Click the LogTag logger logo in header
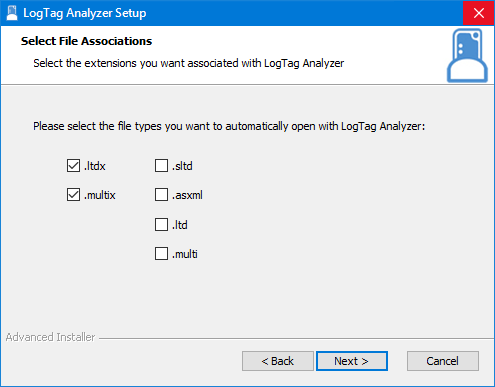 tap(467, 56)
